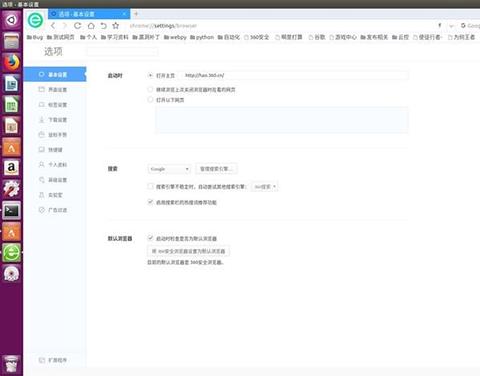The width and height of the screenshot is (480, 376).
Task: Select the 'open homepage' startup radio button
Action: (x=150, y=75)
